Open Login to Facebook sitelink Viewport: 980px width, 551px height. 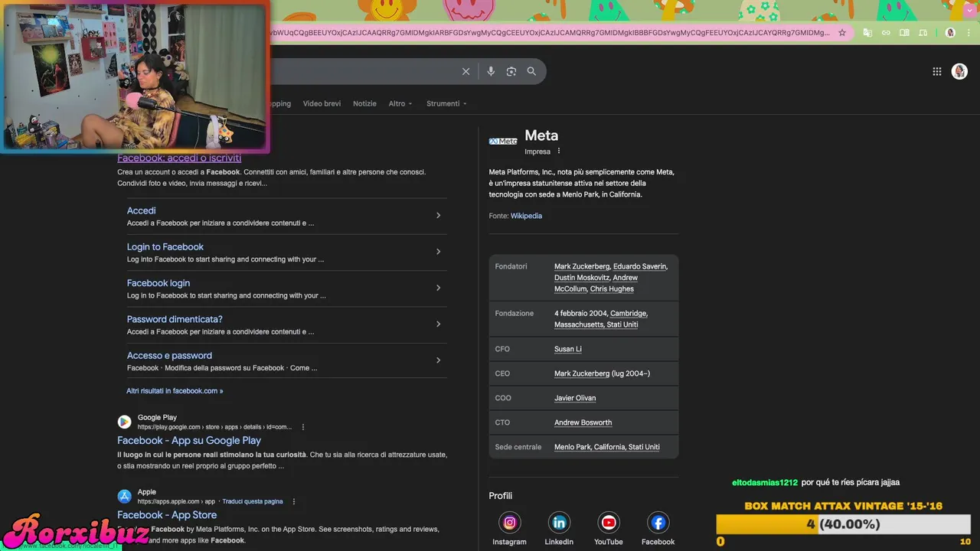pyautogui.click(x=165, y=246)
